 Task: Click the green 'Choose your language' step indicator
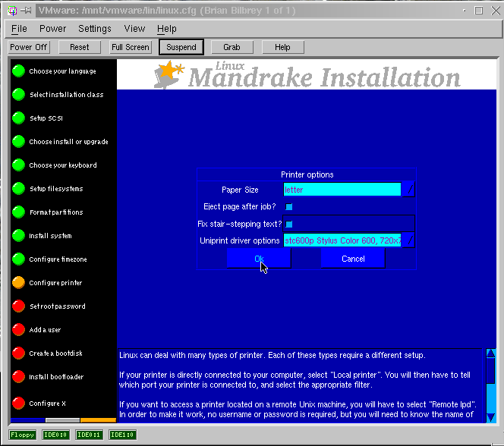point(18,71)
